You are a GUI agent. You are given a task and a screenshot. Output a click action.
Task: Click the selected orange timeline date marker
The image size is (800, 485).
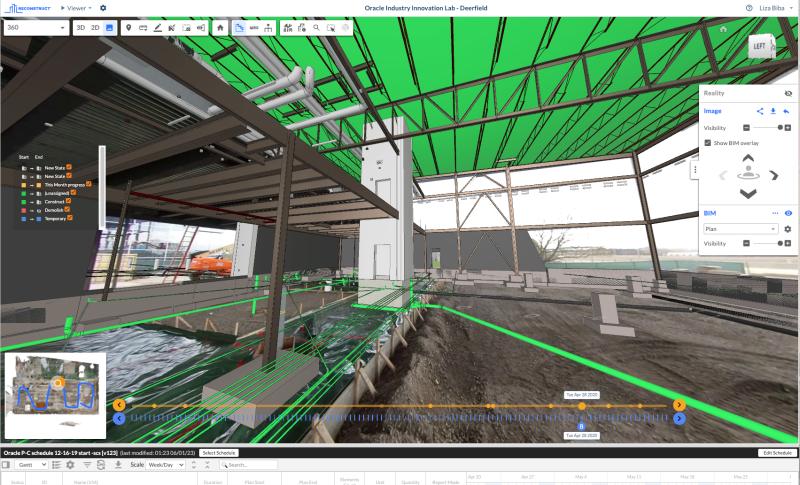[x=582, y=406]
